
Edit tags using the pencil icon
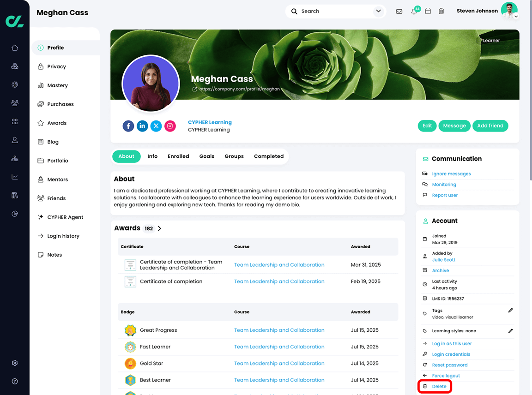(511, 310)
